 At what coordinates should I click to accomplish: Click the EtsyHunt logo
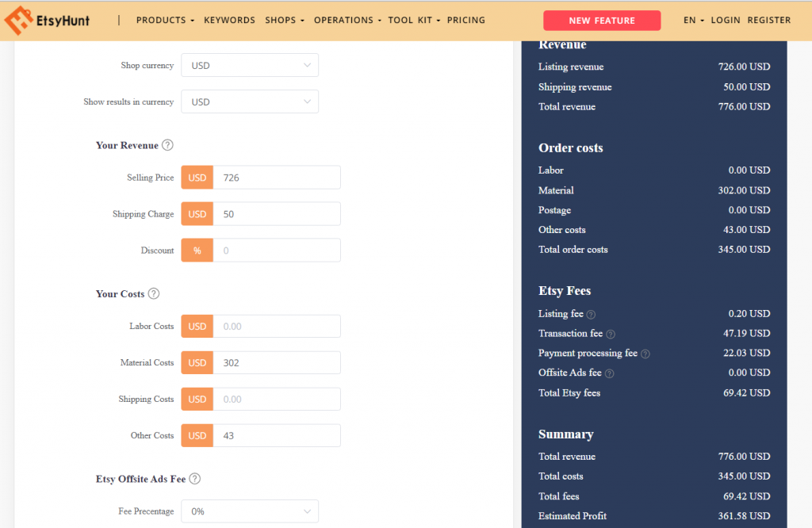coord(47,21)
